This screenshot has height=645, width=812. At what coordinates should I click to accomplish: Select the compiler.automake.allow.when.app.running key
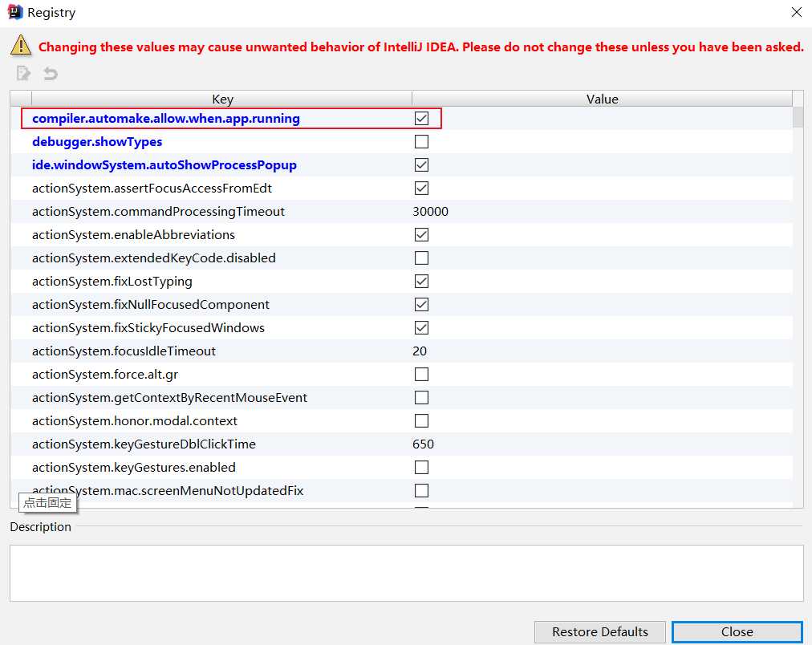pyautogui.click(x=166, y=119)
